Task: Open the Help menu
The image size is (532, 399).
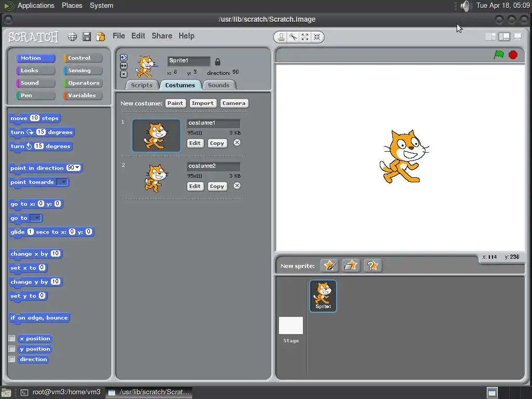Action: pyautogui.click(x=187, y=36)
